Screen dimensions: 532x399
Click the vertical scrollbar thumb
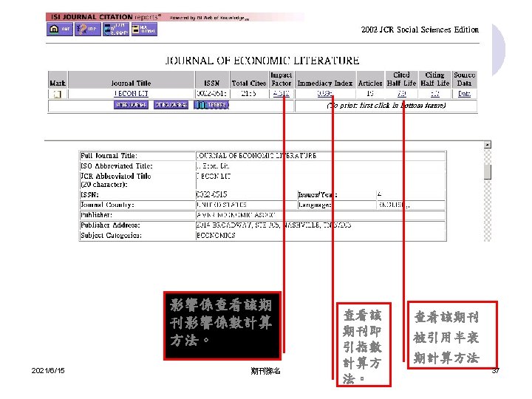(488, 172)
